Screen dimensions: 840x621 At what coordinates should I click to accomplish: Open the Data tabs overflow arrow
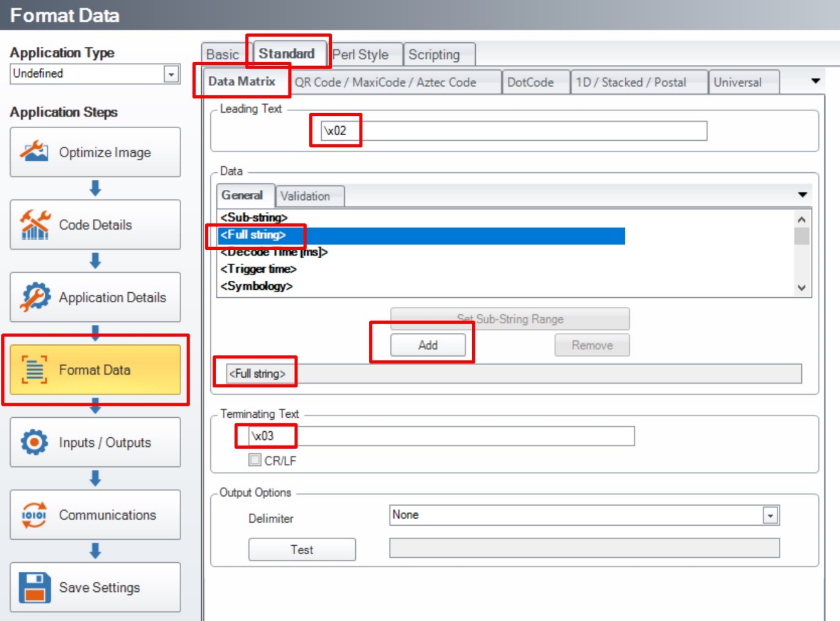pos(802,195)
